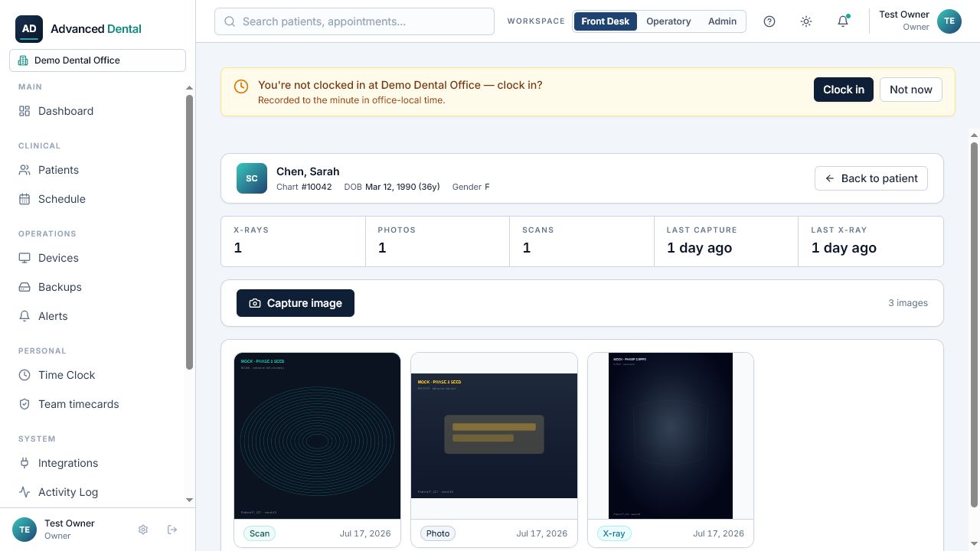Click the TE avatar in sidebar footer
The image size is (980, 551).
[x=24, y=530]
